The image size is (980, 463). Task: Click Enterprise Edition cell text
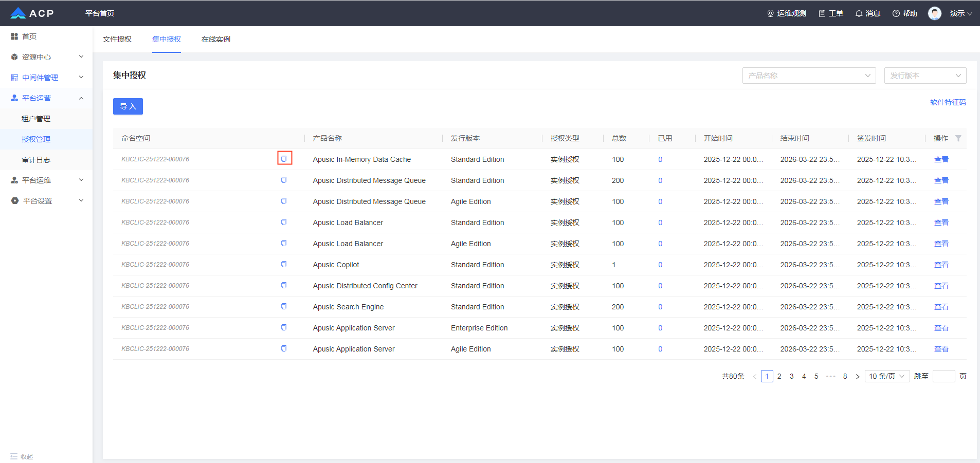pyautogui.click(x=479, y=328)
